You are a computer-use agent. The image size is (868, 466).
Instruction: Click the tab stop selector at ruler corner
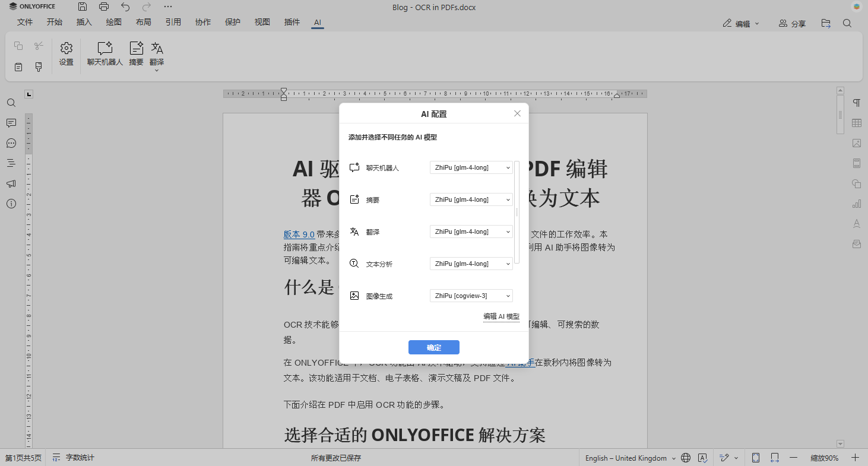pyautogui.click(x=28, y=94)
